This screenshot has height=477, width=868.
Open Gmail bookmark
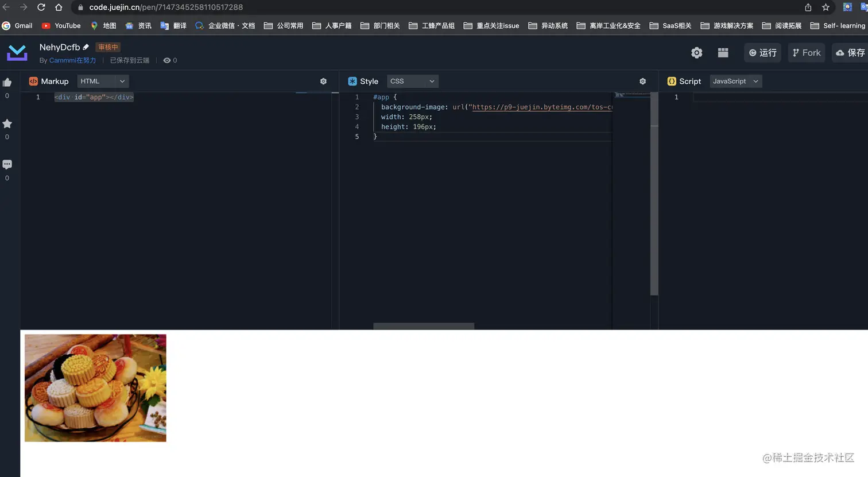(x=17, y=26)
